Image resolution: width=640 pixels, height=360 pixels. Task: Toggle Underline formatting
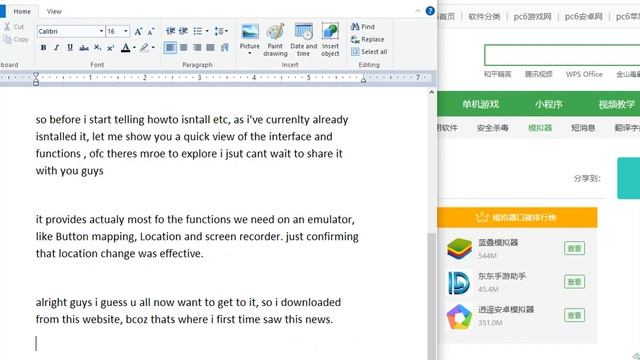click(x=70, y=48)
